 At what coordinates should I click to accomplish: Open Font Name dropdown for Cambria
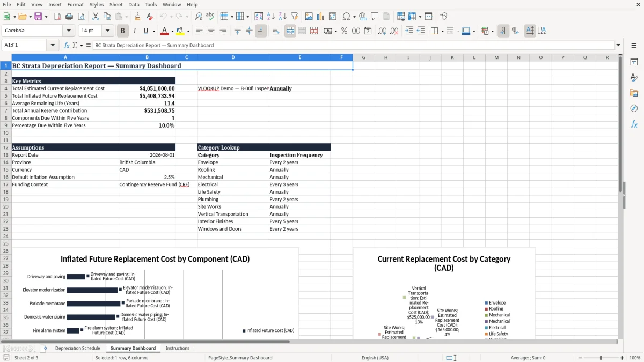pyautogui.click(x=69, y=31)
